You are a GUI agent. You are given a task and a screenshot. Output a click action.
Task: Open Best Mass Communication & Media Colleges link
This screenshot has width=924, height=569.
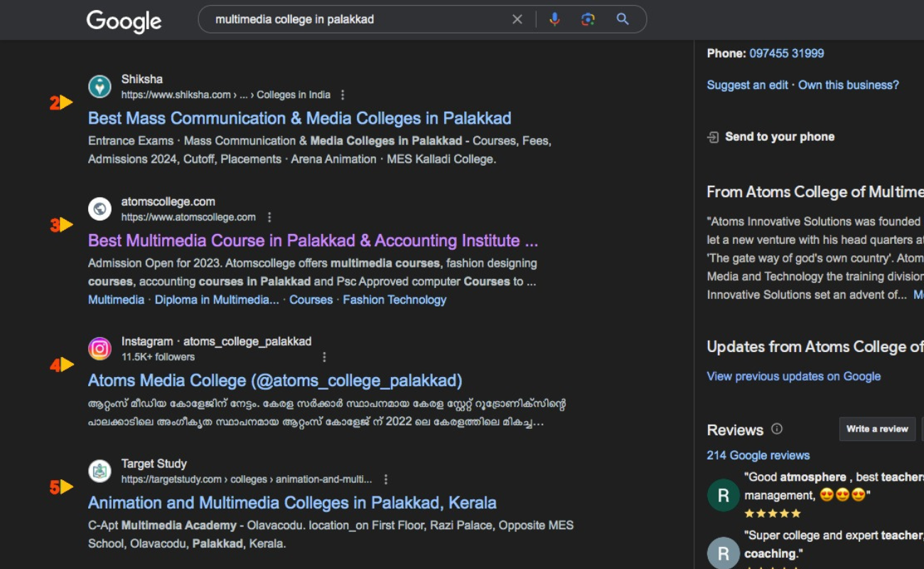(x=300, y=118)
